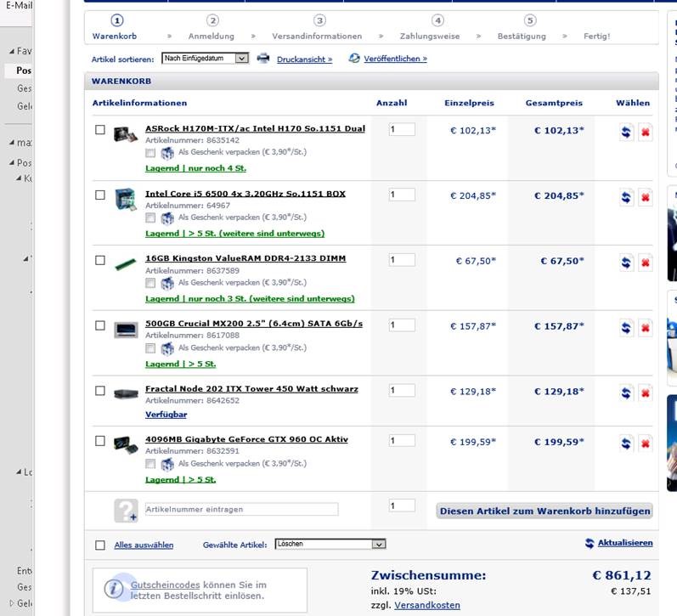Viewport: 677px width, 616px height.
Task: Open the Veröffentlichen link
Action: (x=395, y=59)
